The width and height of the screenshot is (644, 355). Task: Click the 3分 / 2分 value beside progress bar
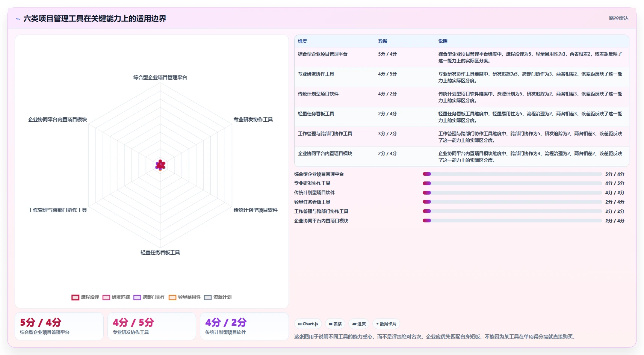tap(615, 211)
